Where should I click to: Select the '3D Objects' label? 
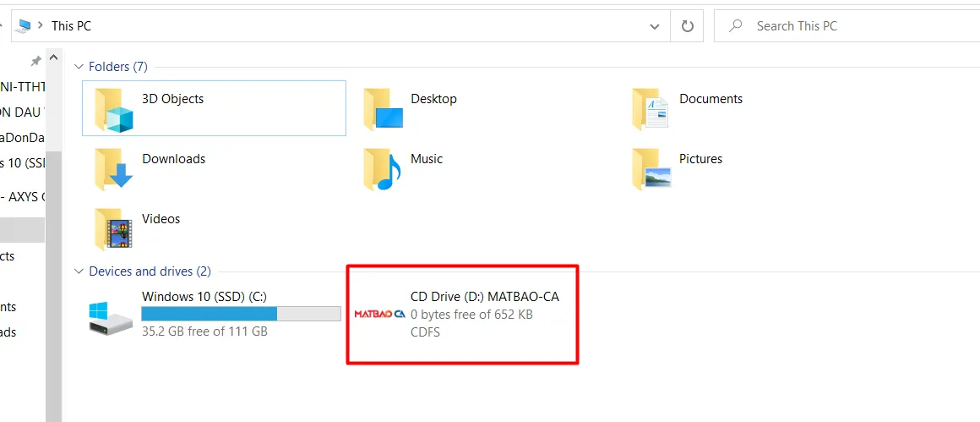point(173,99)
